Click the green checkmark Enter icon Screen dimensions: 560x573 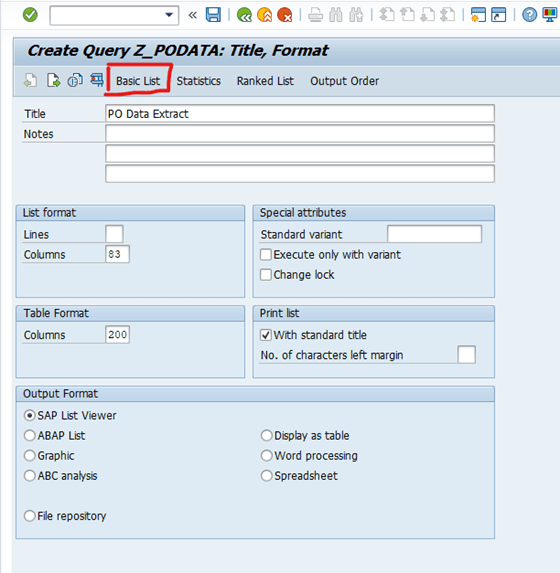point(30,15)
